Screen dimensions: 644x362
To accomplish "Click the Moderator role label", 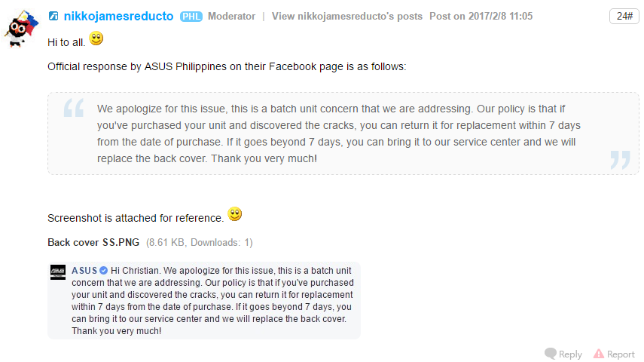I will click(231, 16).
